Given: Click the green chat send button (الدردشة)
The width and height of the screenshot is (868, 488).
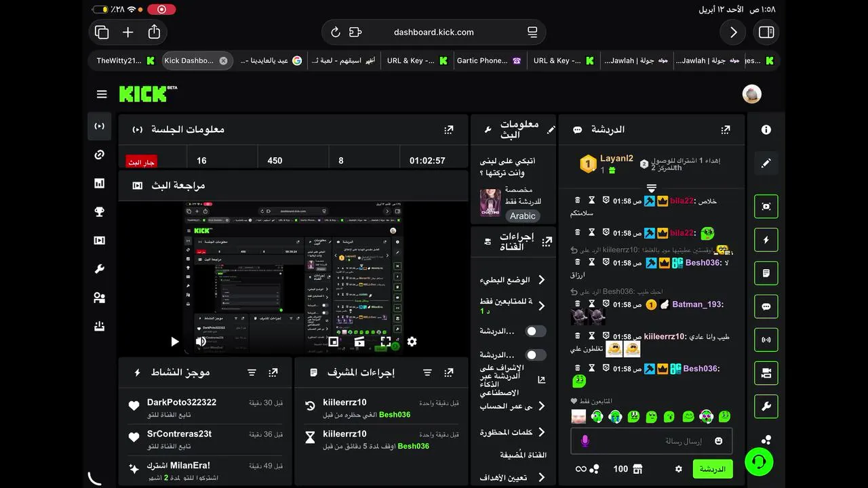Looking at the screenshot, I should (x=713, y=469).
